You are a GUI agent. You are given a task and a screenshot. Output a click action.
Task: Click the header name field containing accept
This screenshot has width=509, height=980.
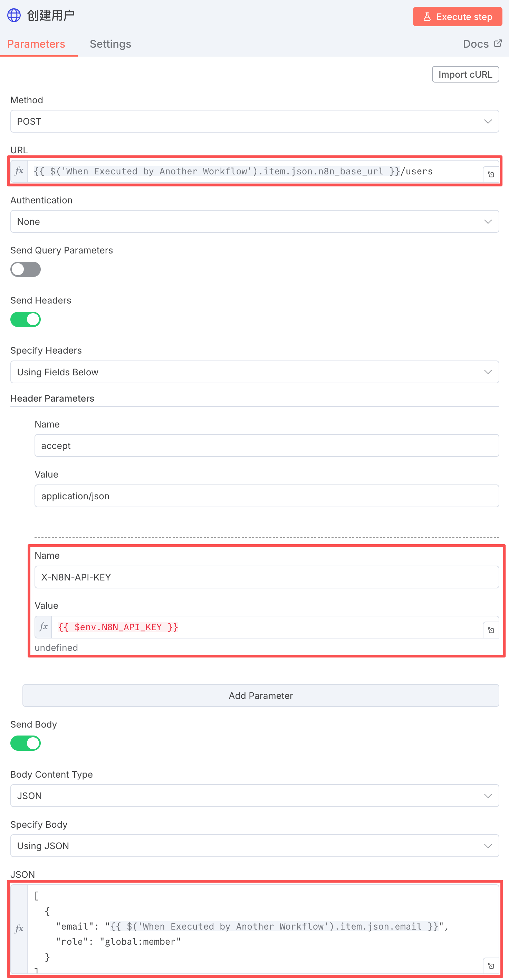click(266, 445)
